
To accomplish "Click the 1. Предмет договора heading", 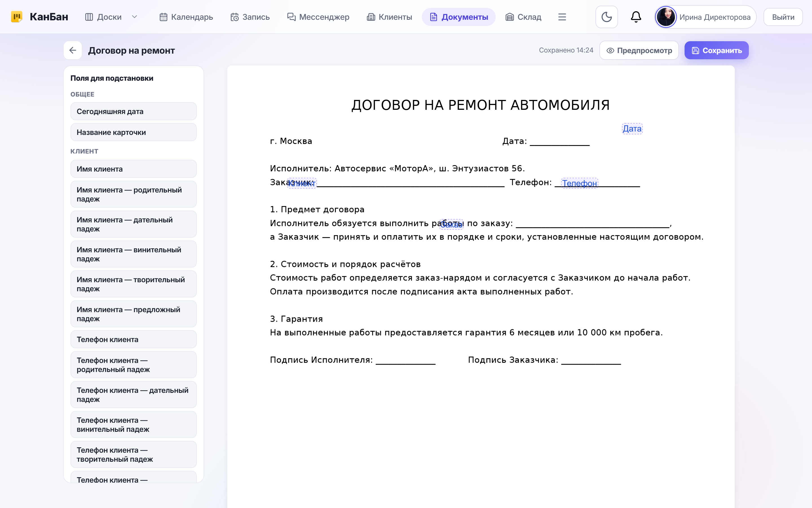I will 317,209.
